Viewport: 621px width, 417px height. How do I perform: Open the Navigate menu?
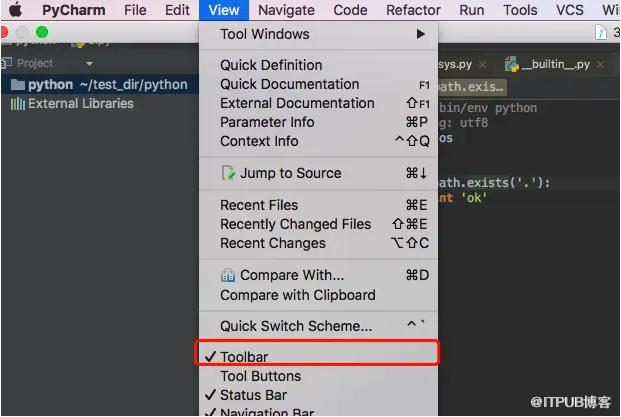tap(286, 10)
